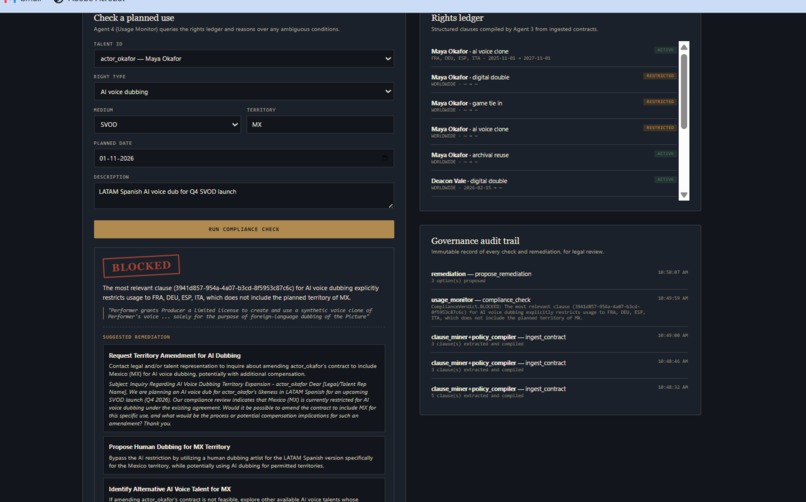Select the Maya Okafor ai voice clone FRA, DEU row
Viewport: 806px width, 502px height.
(553, 54)
